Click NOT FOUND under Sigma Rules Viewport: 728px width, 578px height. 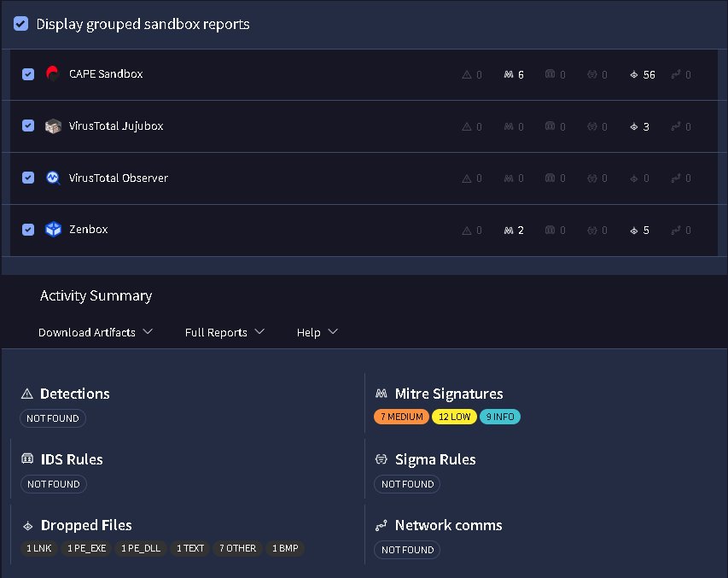pos(407,484)
